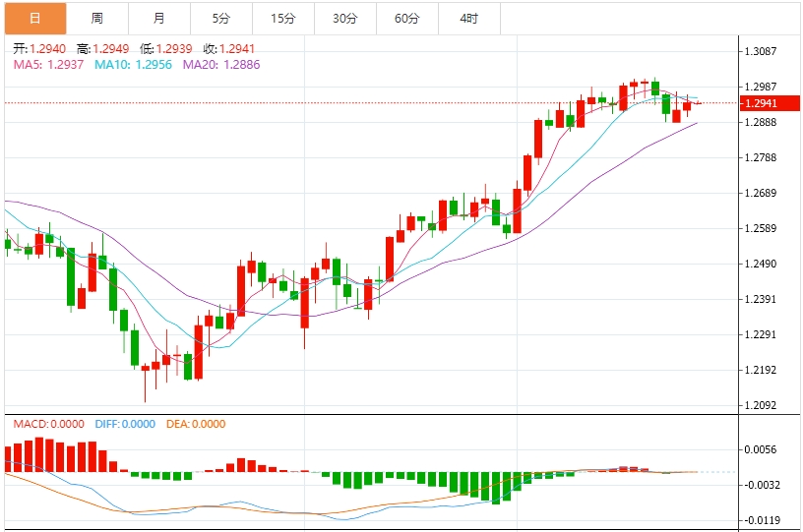Switch to the 15分 timeframe

282,19
